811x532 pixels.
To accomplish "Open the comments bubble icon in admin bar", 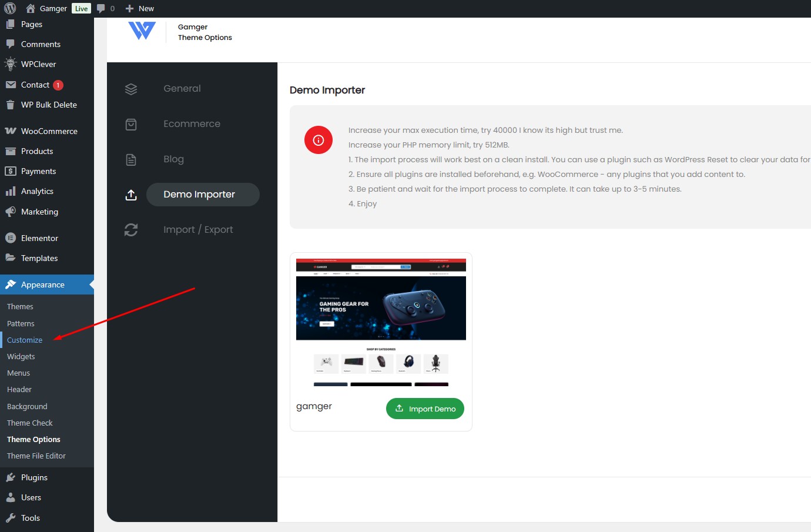I will pos(101,8).
